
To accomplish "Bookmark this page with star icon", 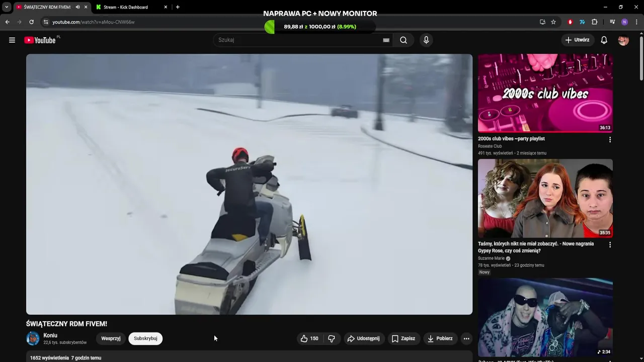I will [x=553, y=22].
